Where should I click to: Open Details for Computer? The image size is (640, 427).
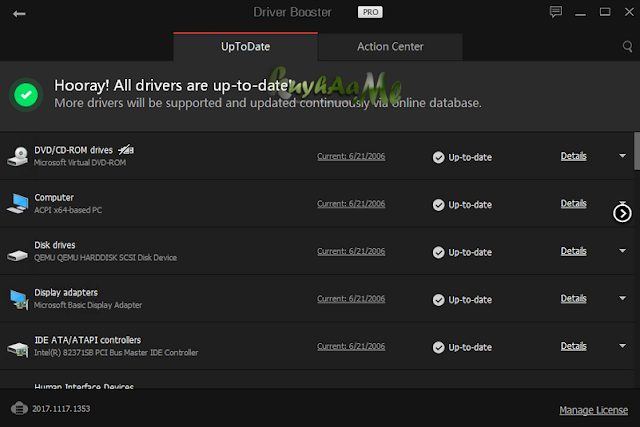click(x=573, y=203)
